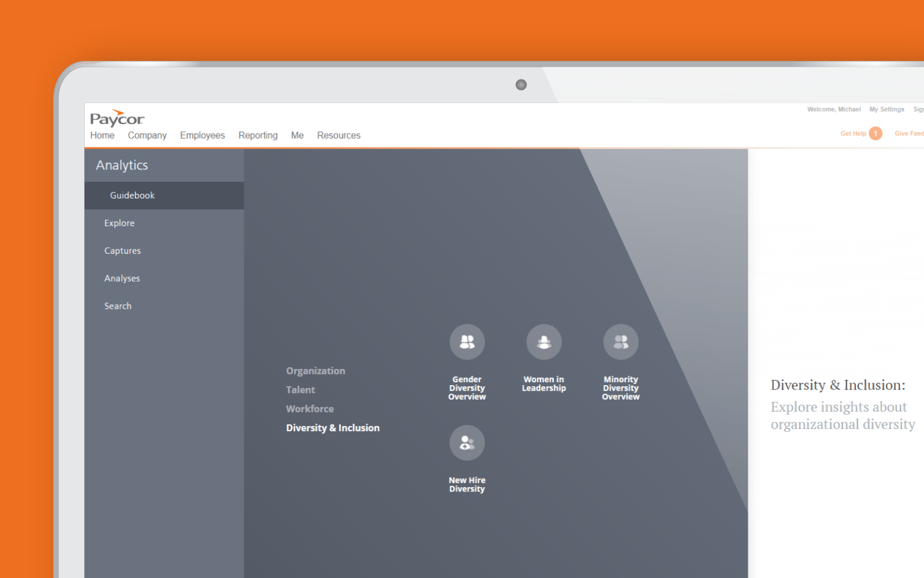Click the Minority Diversity Overview label
This screenshot has height=578, width=924.
621,388
